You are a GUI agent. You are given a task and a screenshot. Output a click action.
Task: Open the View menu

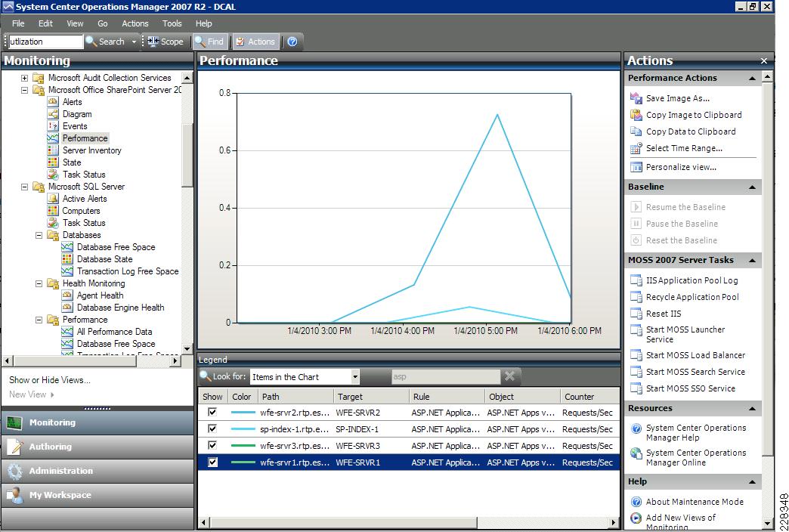click(x=75, y=23)
